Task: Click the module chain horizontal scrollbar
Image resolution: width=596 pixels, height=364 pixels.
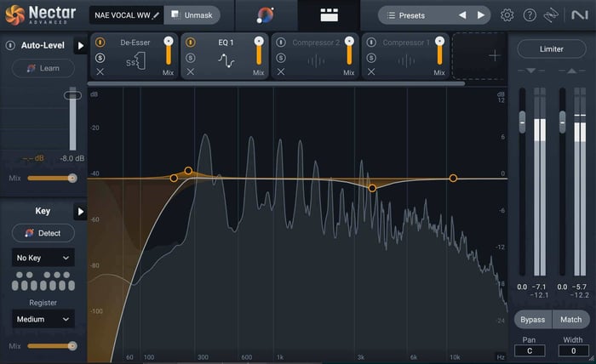Action: (277, 83)
